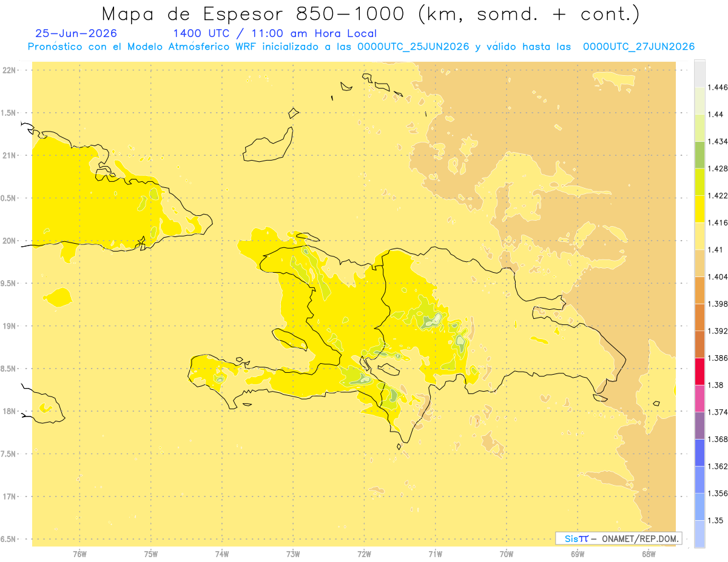Click the '1.368' colorbar value
This screenshot has height=562, width=728.
point(717,439)
